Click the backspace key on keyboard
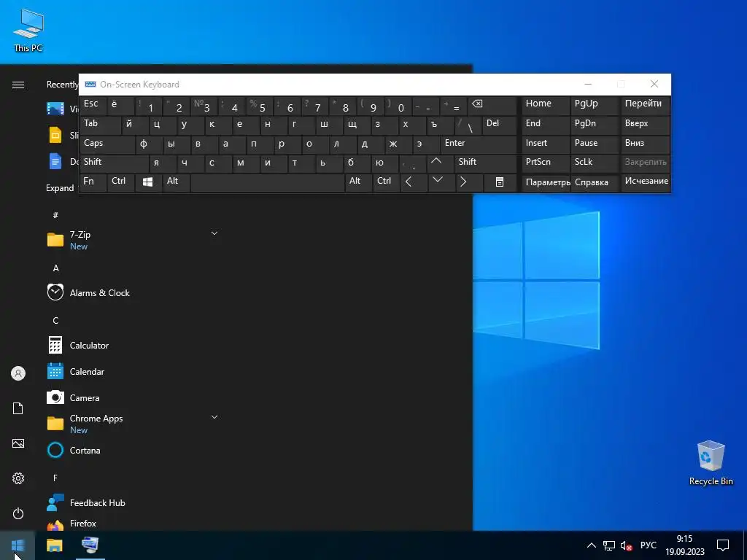 point(492,106)
